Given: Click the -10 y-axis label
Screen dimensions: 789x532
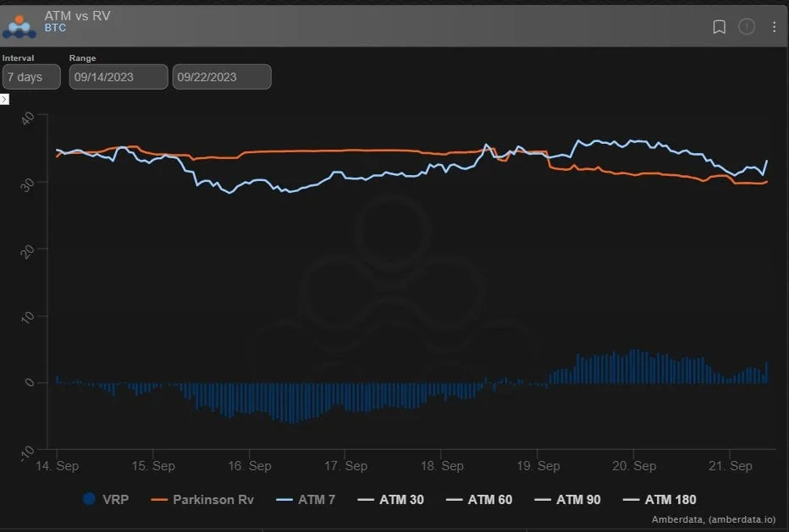Looking at the screenshot, I should [27, 453].
